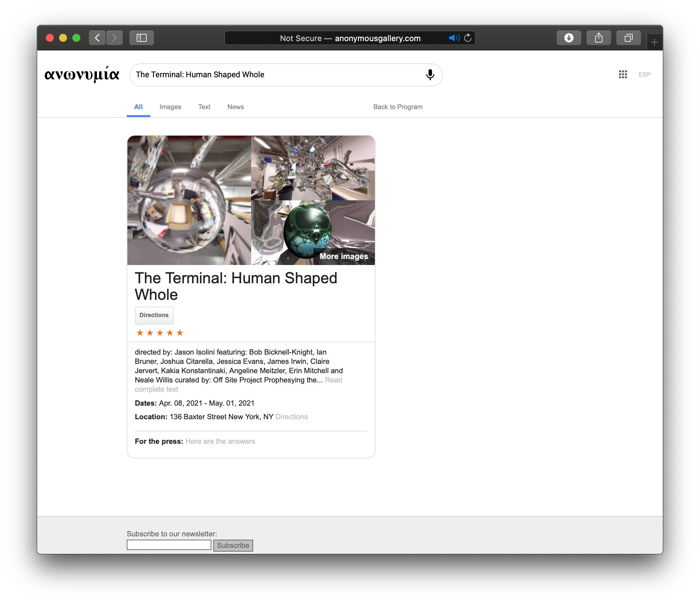Show downloads via download arrow icon
Screen dimensions: 700x603
(569, 38)
